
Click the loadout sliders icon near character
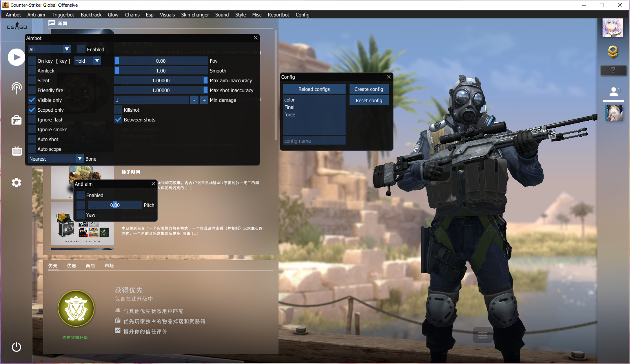(x=483, y=335)
